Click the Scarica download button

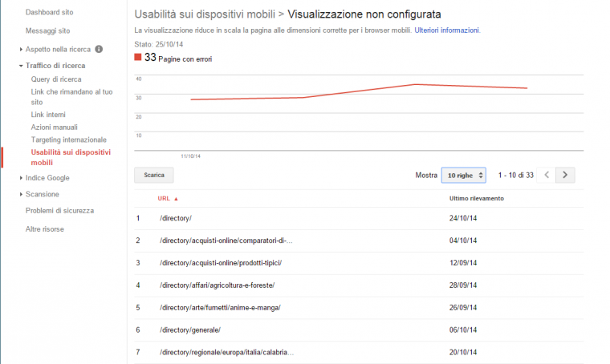154,176
